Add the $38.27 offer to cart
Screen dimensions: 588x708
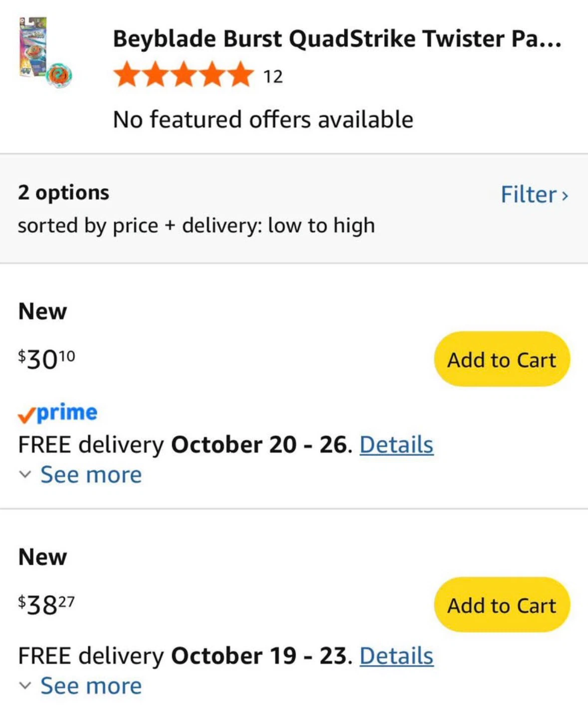tap(502, 605)
